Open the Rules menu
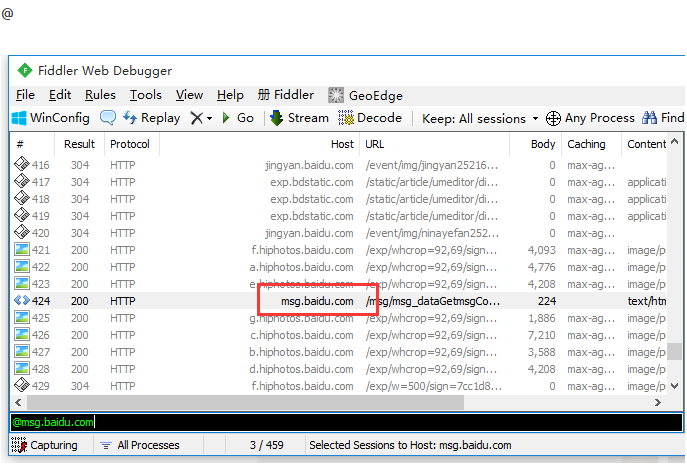The height and width of the screenshot is (465, 687). tap(100, 95)
